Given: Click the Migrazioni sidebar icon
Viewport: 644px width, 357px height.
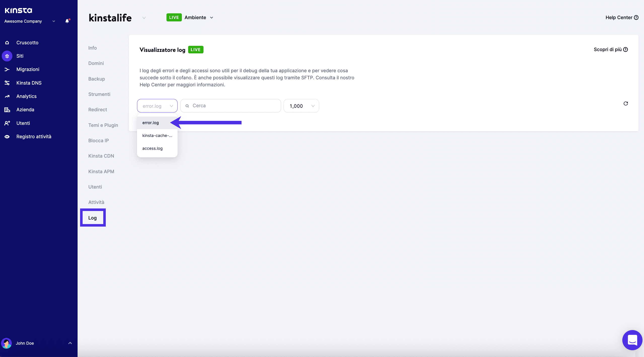Looking at the screenshot, I should (7, 69).
